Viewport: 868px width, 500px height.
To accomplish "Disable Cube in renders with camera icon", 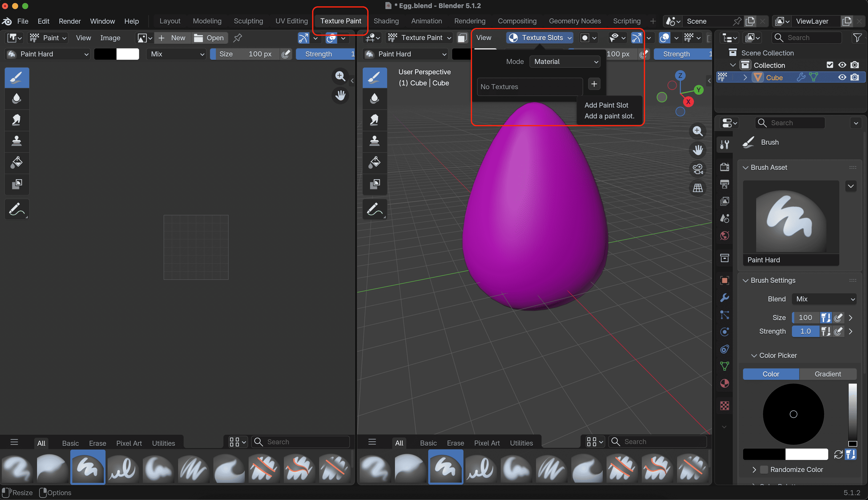I will [855, 78].
